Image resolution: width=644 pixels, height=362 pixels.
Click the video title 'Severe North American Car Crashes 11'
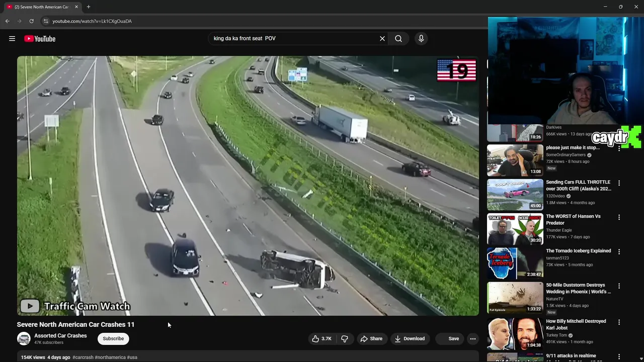[x=75, y=325]
